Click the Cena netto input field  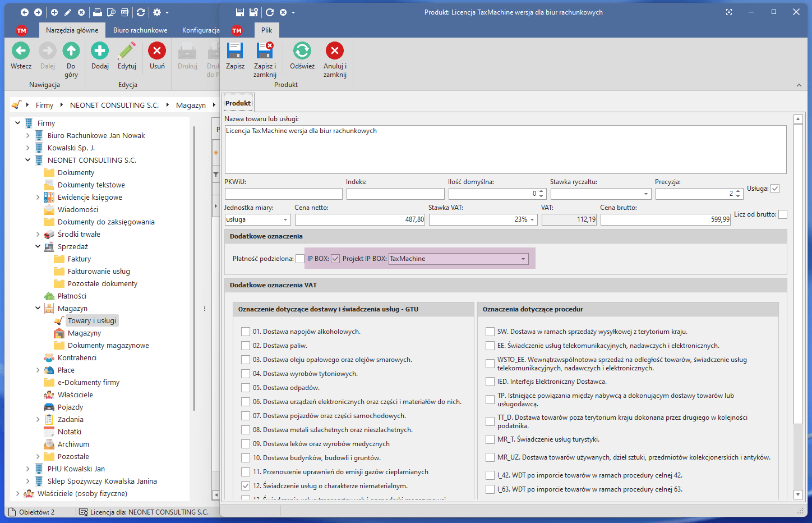click(x=360, y=220)
